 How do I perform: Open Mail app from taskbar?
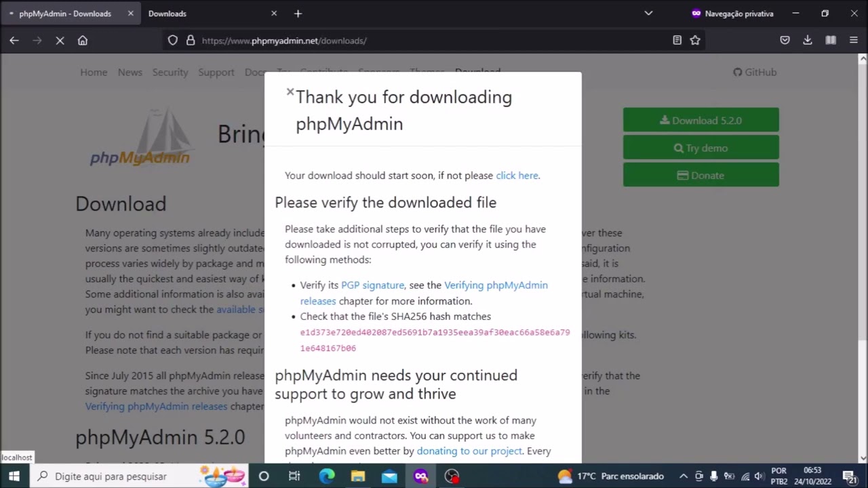(389, 476)
